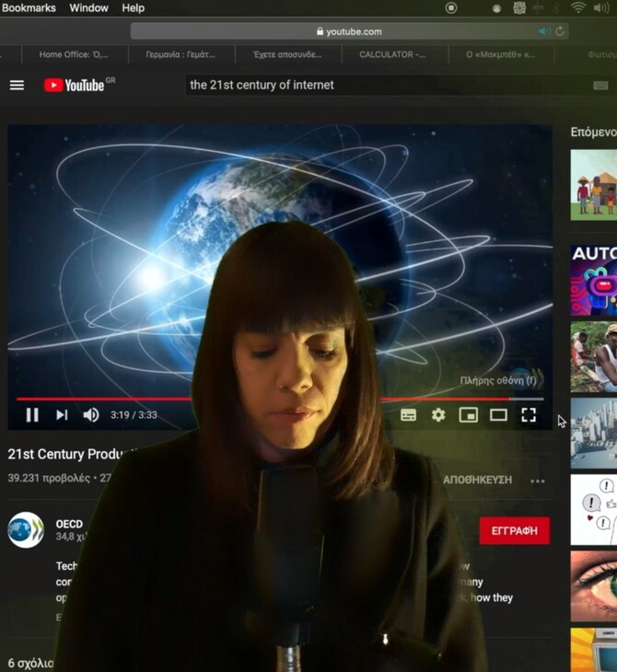Click the youtube.com address bar

click(349, 31)
